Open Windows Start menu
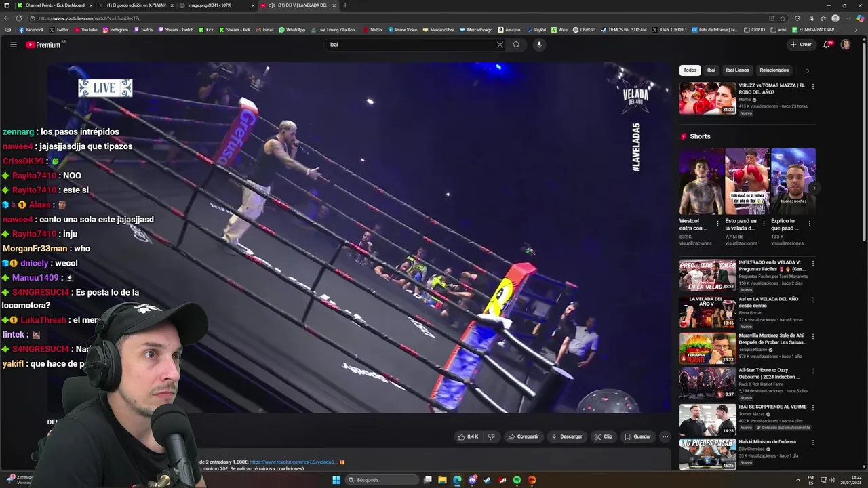Screen dimensions: 868x488 click(336, 480)
